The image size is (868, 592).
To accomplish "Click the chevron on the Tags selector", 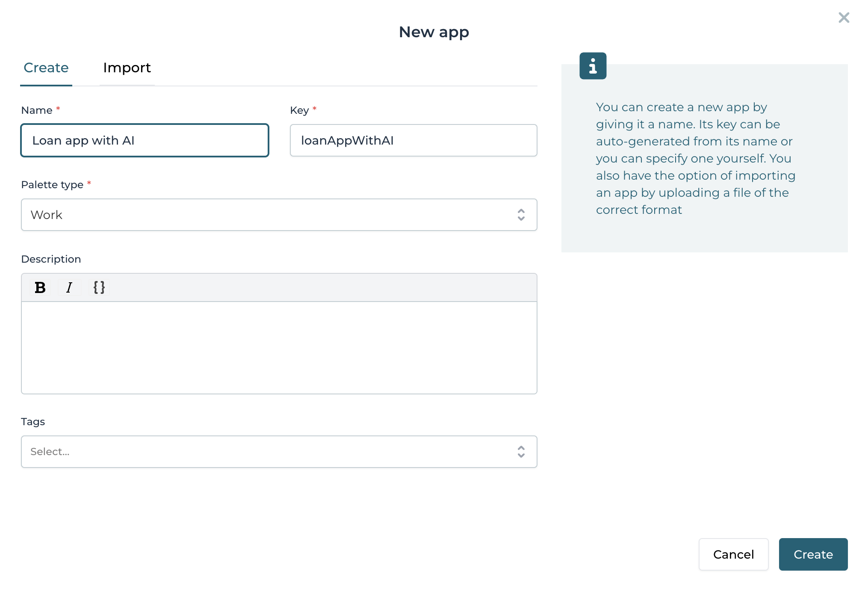I will [x=521, y=452].
